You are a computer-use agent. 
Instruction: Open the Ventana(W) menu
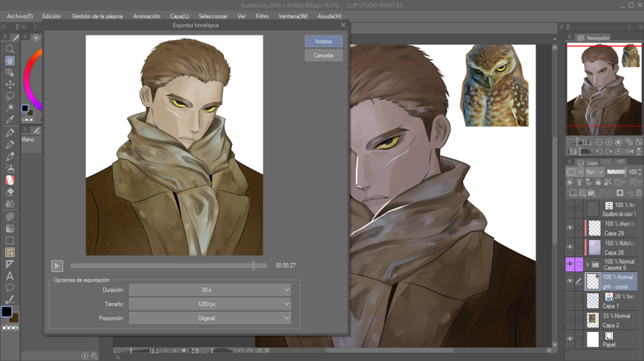pos(293,16)
